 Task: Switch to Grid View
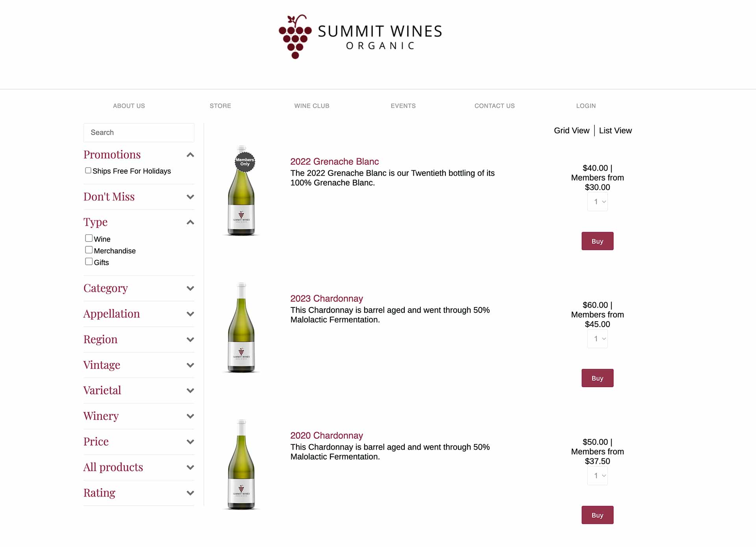coord(571,130)
